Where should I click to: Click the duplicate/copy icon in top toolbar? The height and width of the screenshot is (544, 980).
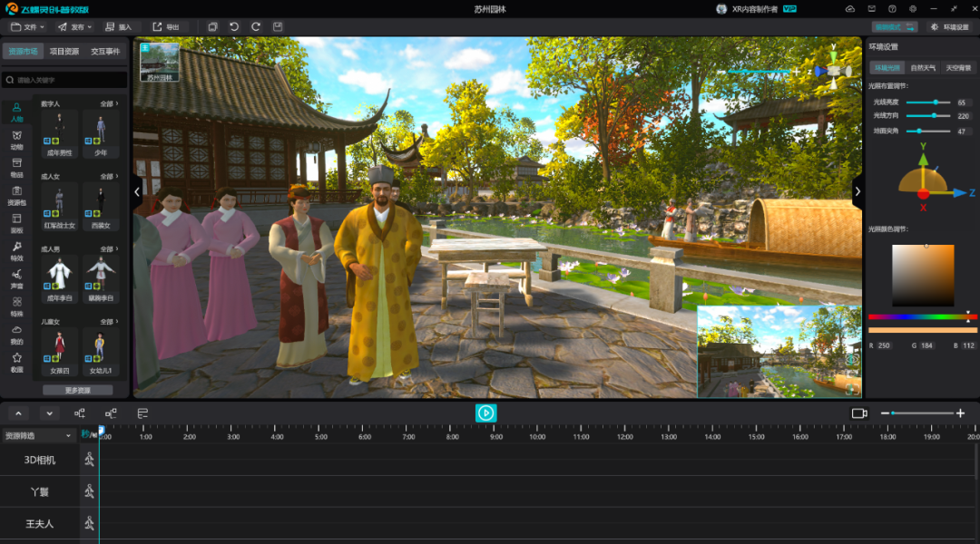click(212, 27)
